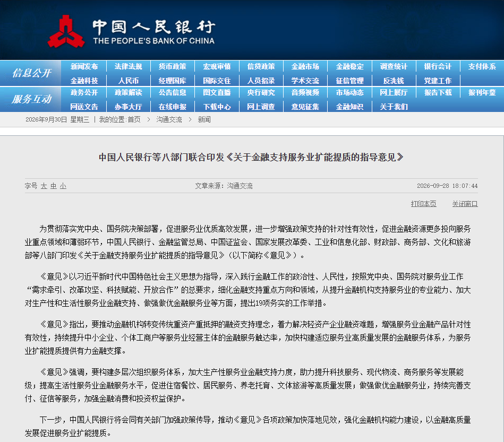Viewport: 504px width, 442px height.
Task: Open 政务公开 under 服务互动
Action: click(x=84, y=92)
